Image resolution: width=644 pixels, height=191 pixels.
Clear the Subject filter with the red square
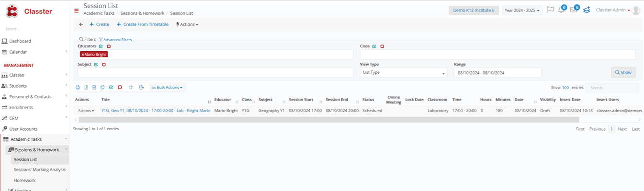pos(104,64)
